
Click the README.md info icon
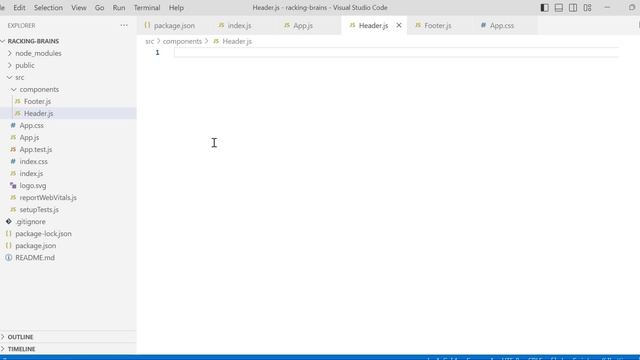tap(9, 258)
